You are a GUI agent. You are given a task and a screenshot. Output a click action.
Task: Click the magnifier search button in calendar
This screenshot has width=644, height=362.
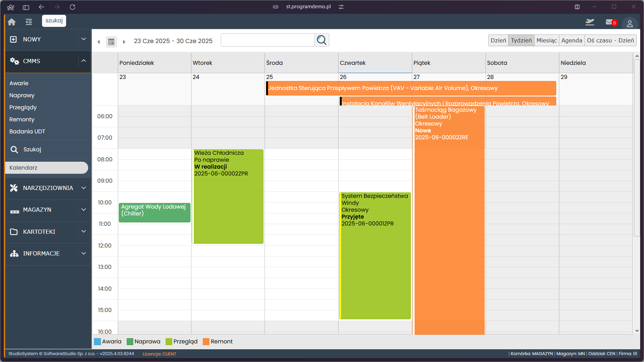pos(322,40)
